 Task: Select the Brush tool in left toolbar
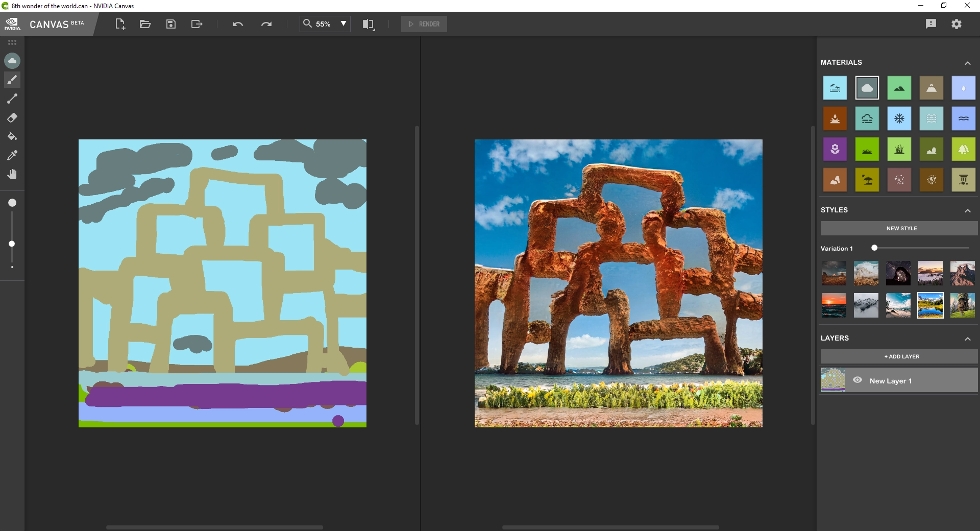12,80
